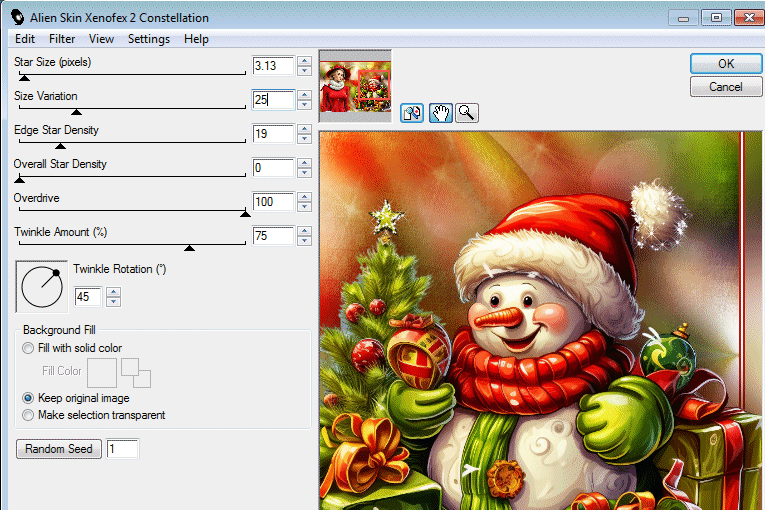Screen dimensions: 765x510
Task: Click the Edge Star Density value field
Action: (273, 134)
